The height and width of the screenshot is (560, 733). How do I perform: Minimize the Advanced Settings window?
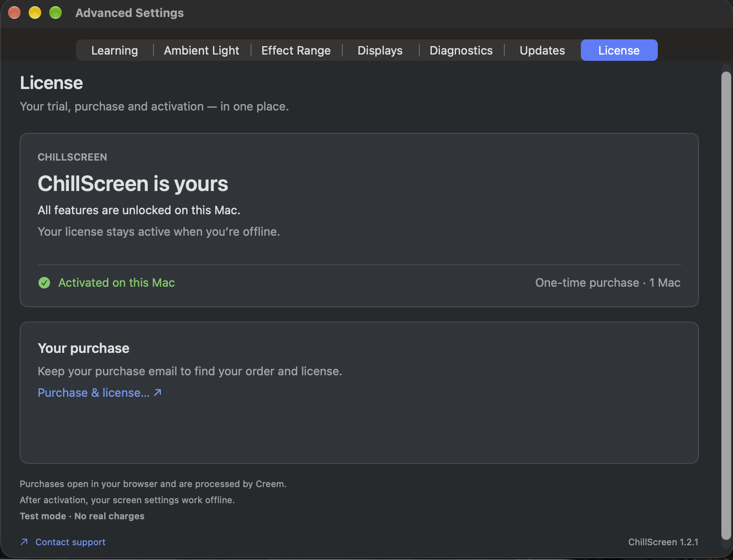click(x=35, y=13)
